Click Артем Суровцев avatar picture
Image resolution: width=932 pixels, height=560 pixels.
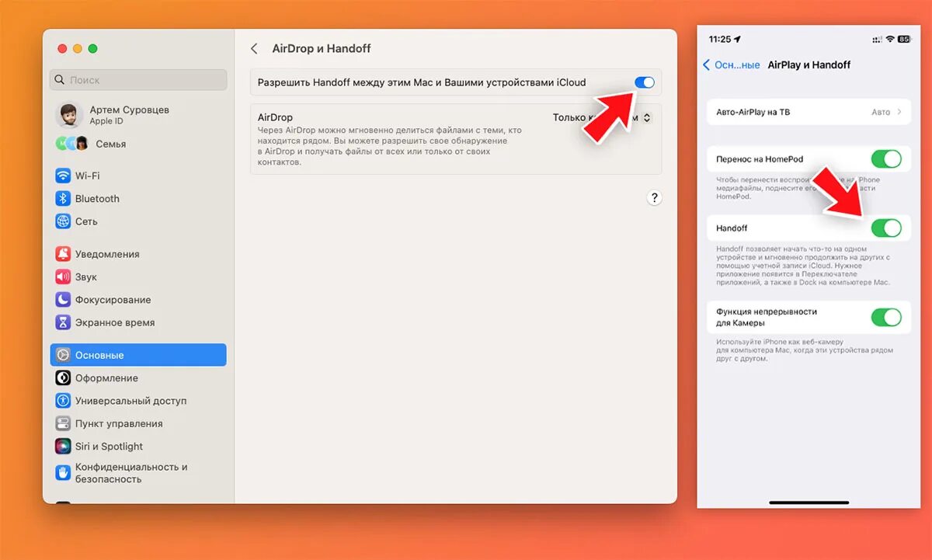tap(69, 115)
